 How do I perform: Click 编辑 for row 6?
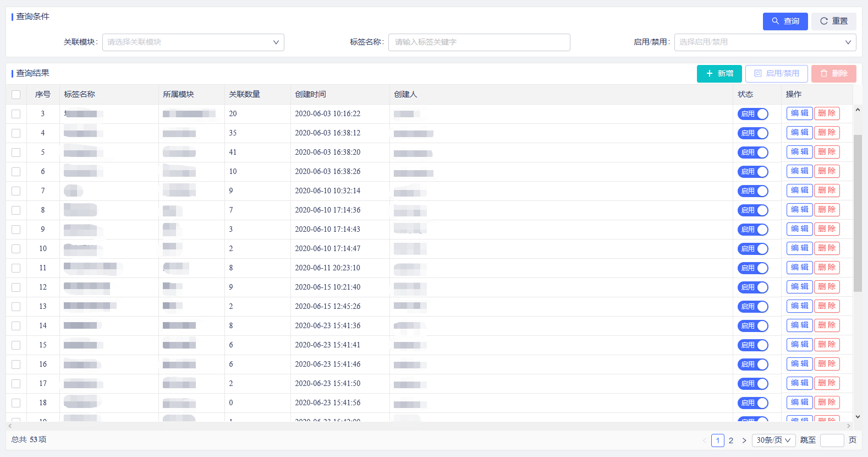point(799,171)
